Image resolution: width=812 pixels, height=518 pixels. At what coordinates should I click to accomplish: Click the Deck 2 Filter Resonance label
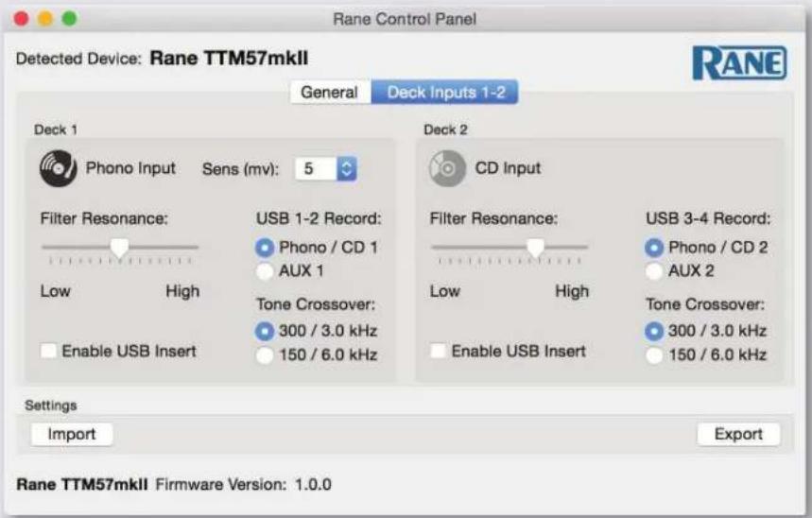tap(494, 218)
